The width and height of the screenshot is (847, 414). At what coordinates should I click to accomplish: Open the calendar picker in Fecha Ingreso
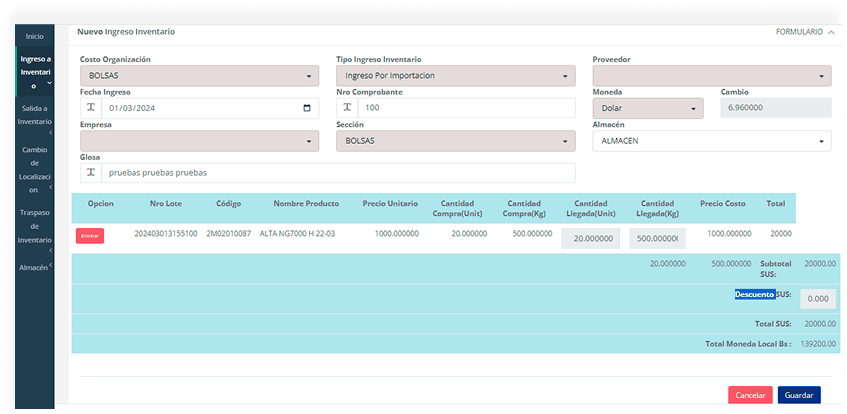click(x=306, y=108)
